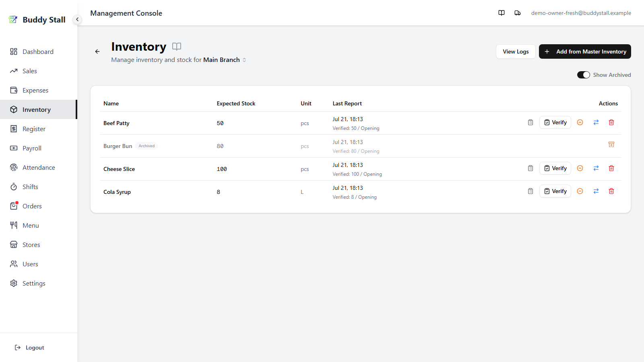Click the orange minus icon for Beef Patty

tap(580, 122)
